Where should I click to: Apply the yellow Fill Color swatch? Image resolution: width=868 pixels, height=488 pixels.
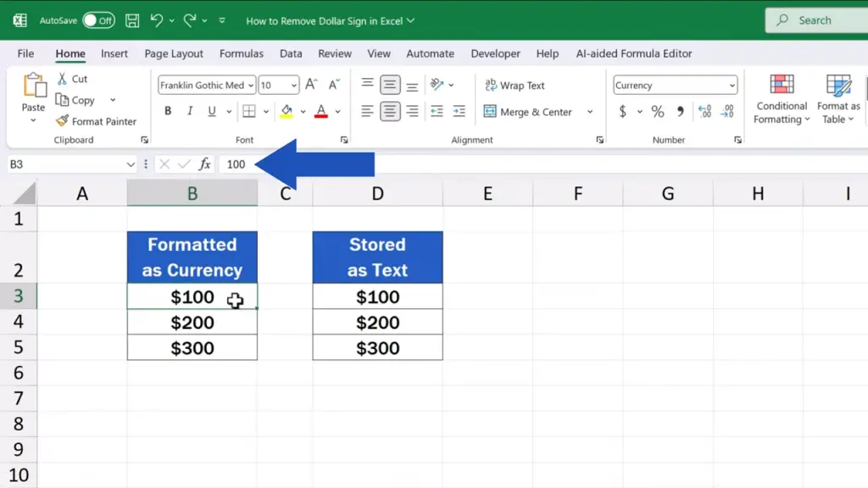click(287, 112)
